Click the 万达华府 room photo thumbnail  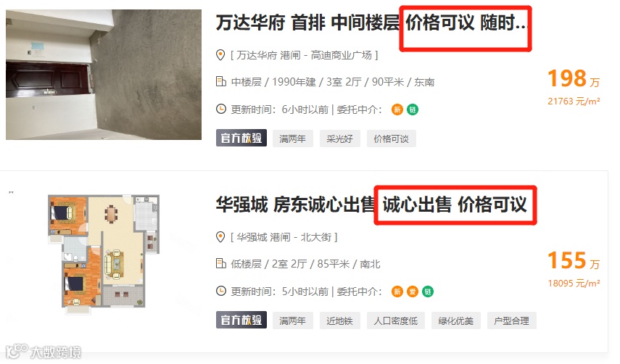point(104,75)
